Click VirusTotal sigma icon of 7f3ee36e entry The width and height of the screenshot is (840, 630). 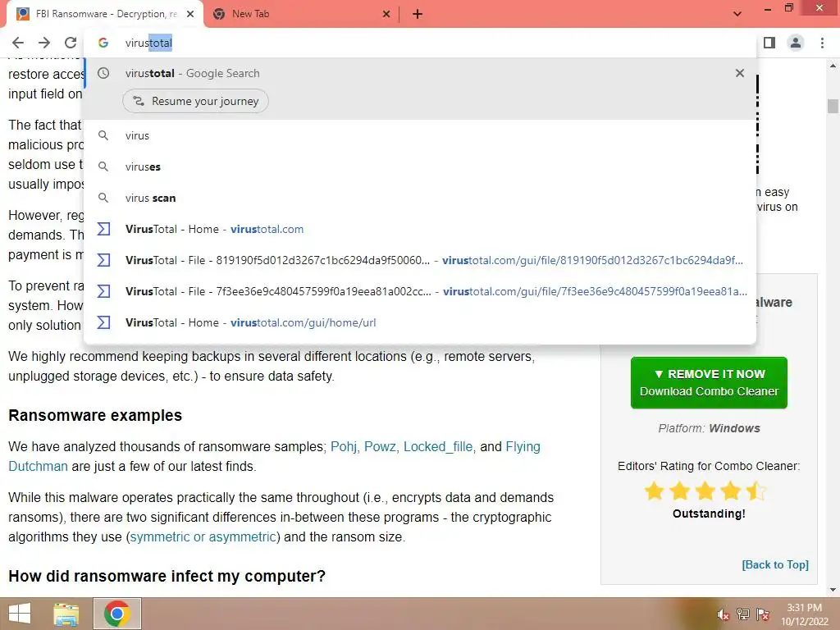(103, 291)
